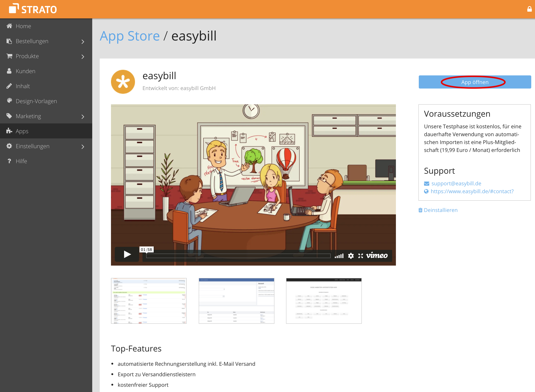Click the 'Voraussetzungen' heading

point(457,114)
